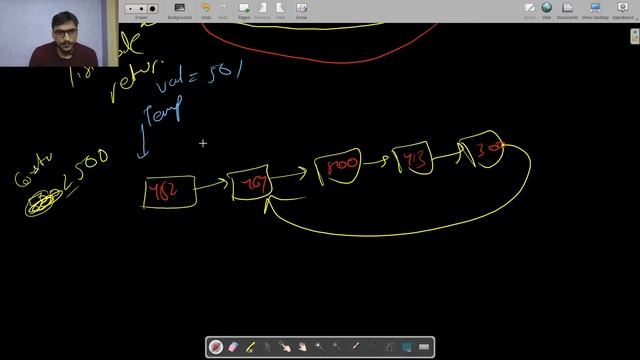Choose the small eraser size dot
This screenshot has width=640, height=360.
[x=131, y=9]
